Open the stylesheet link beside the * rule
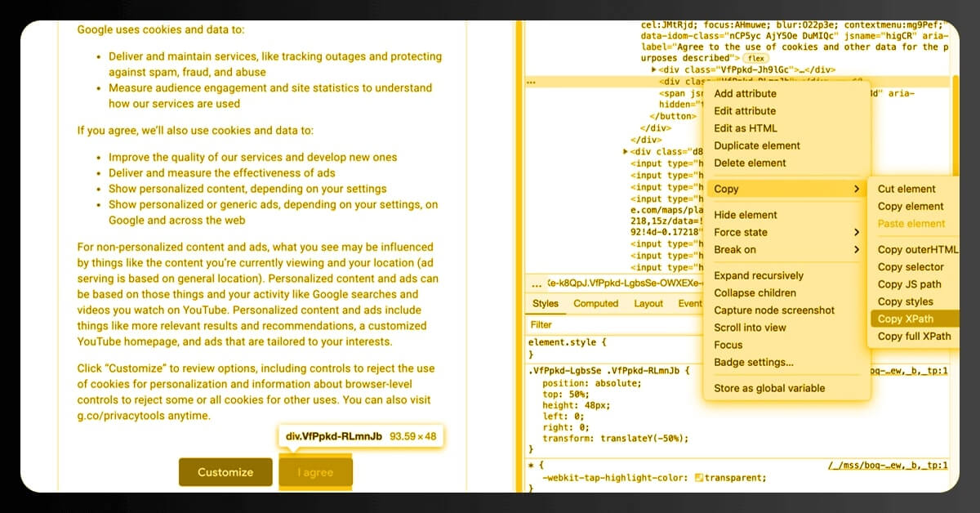Image resolution: width=980 pixels, height=513 pixels. pyautogui.click(x=888, y=466)
